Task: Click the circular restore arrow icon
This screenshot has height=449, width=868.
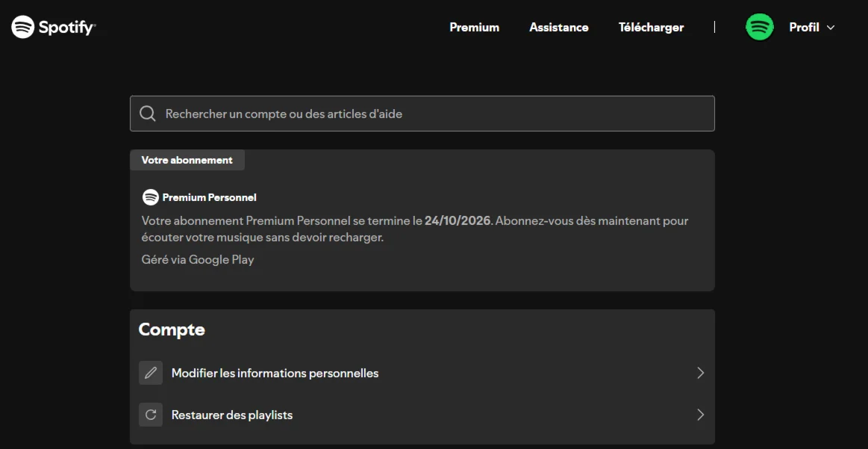Action: point(151,415)
